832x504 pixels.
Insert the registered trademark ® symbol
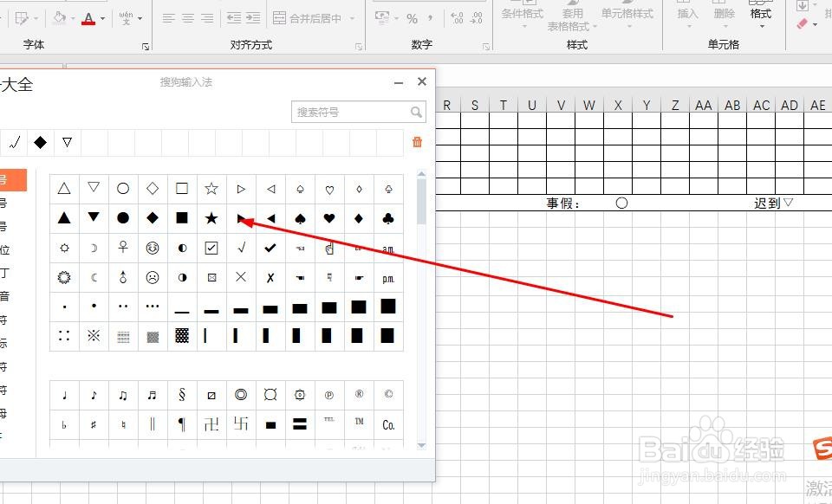tap(359, 395)
